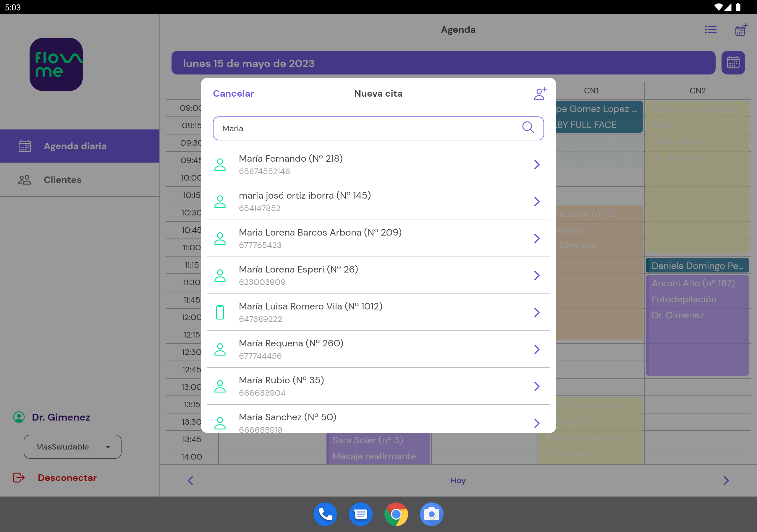Click the Maria search input field

coord(378,128)
